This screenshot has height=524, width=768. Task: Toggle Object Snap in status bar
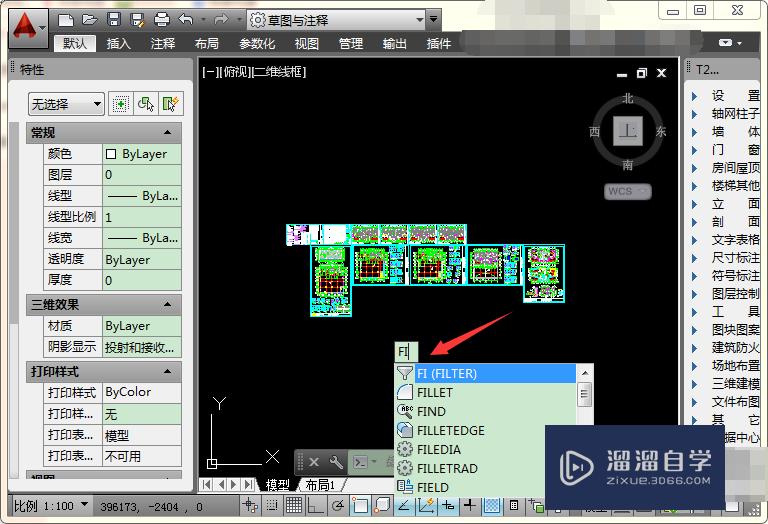pyautogui.click(x=359, y=505)
